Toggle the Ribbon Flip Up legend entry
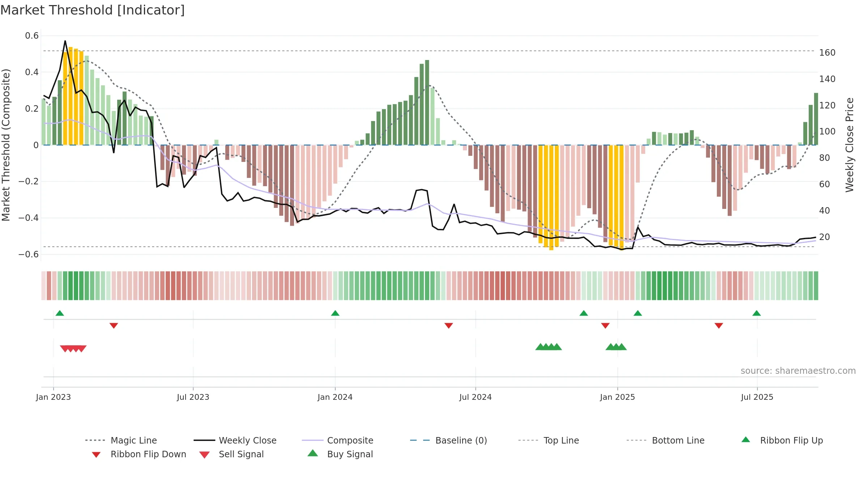This screenshot has width=868, height=488. [782, 440]
